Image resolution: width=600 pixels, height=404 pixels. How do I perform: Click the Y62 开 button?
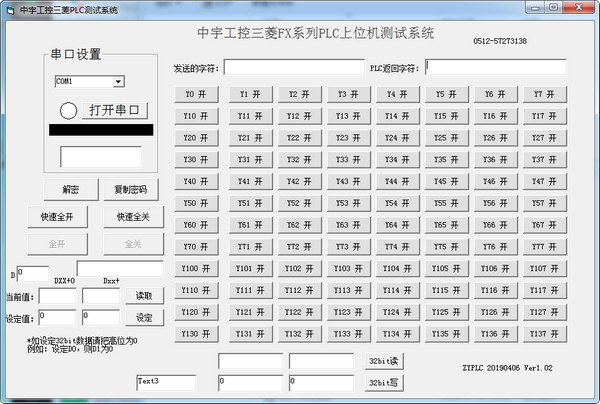300,225
